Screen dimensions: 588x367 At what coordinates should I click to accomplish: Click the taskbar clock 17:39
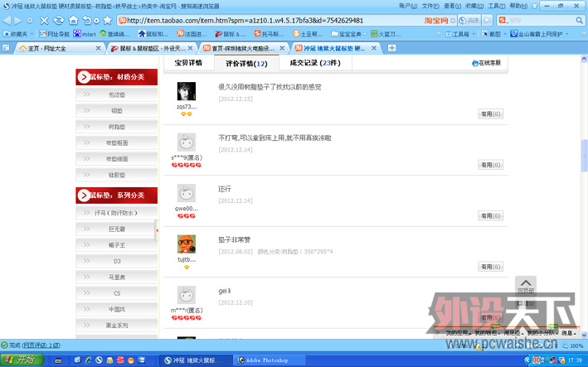click(x=575, y=360)
